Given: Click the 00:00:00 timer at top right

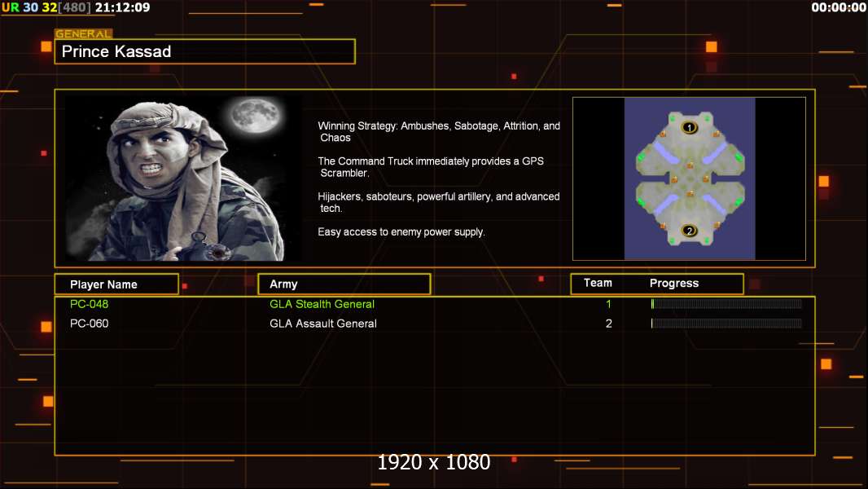Looking at the screenshot, I should point(838,8).
